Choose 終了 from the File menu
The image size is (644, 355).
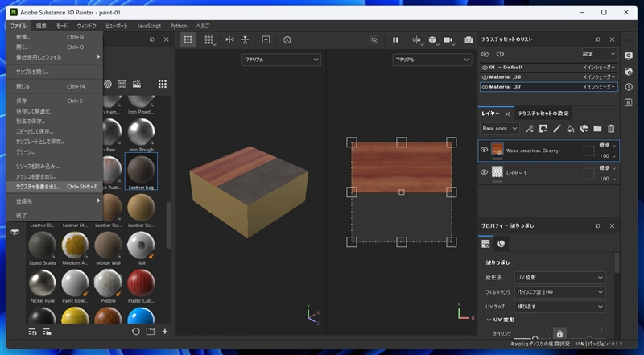pyautogui.click(x=55, y=215)
